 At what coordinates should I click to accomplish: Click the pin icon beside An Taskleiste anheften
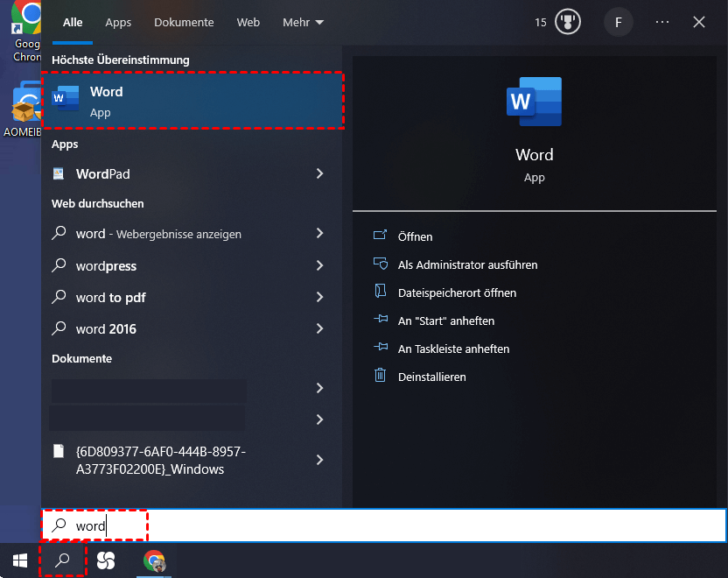pos(381,347)
